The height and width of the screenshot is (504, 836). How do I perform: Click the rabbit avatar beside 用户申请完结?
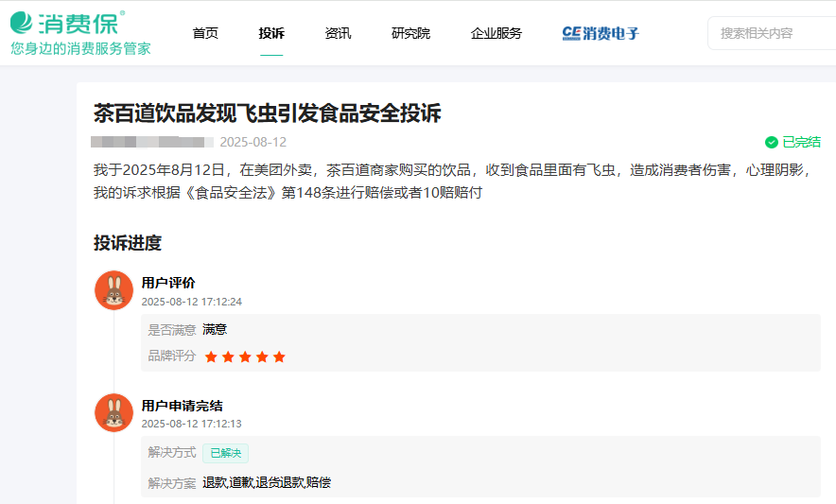tap(113, 413)
